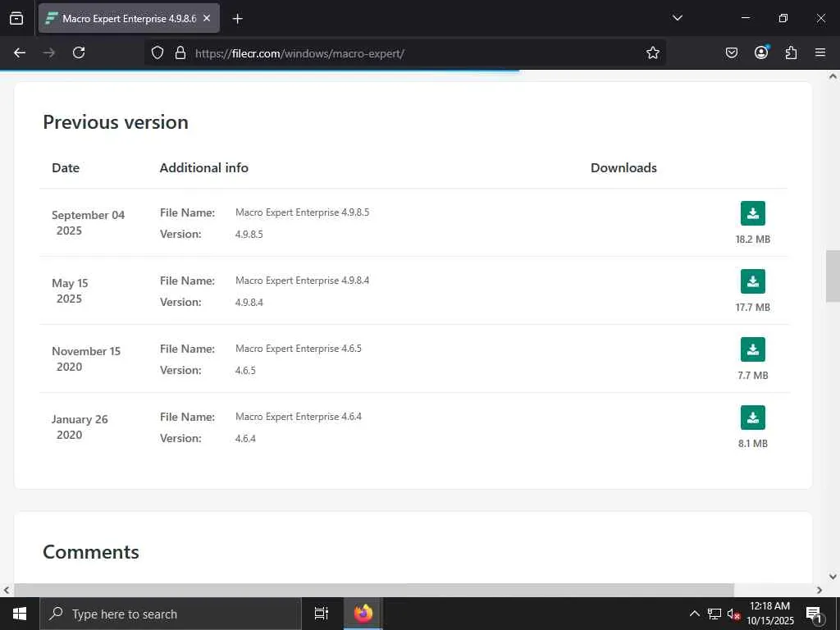
Task: Click the 'Macro Expert Enterprise 4.9.8.4' file name
Action: click(302, 281)
